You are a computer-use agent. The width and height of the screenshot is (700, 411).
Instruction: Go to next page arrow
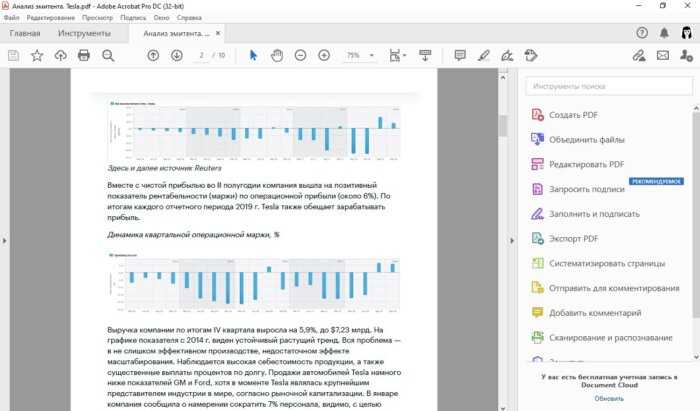177,55
